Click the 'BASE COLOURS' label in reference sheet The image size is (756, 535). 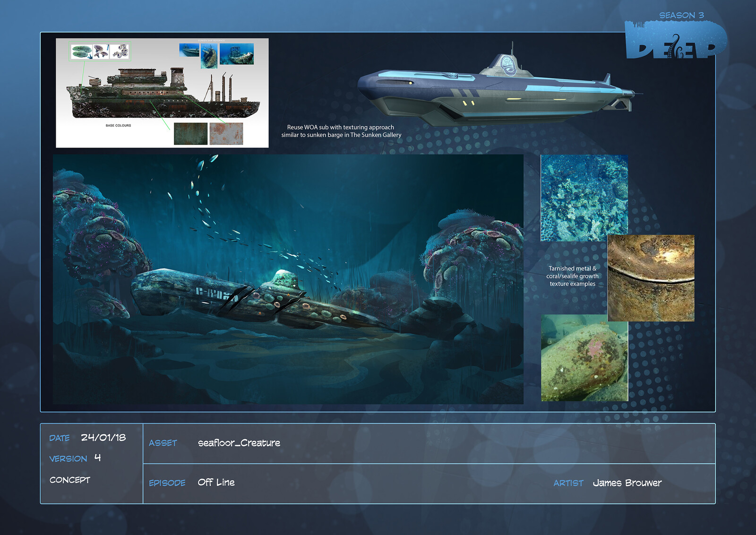pyautogui.click(x=118, y=126)
